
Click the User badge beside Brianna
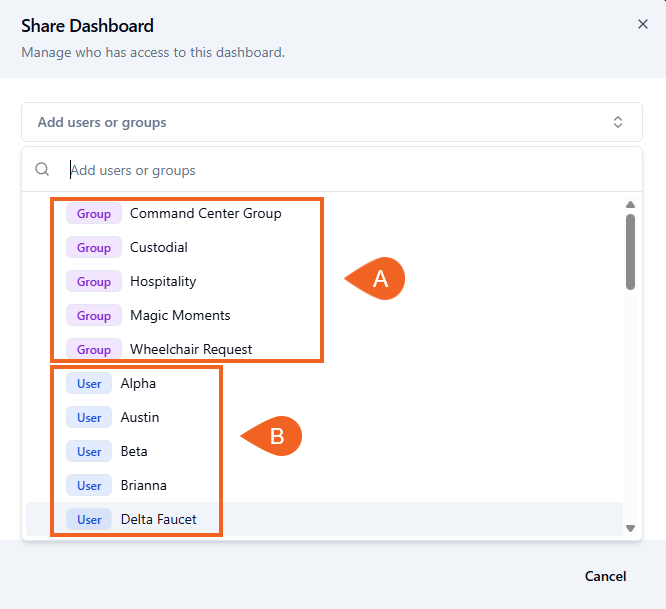pos(89,485)
